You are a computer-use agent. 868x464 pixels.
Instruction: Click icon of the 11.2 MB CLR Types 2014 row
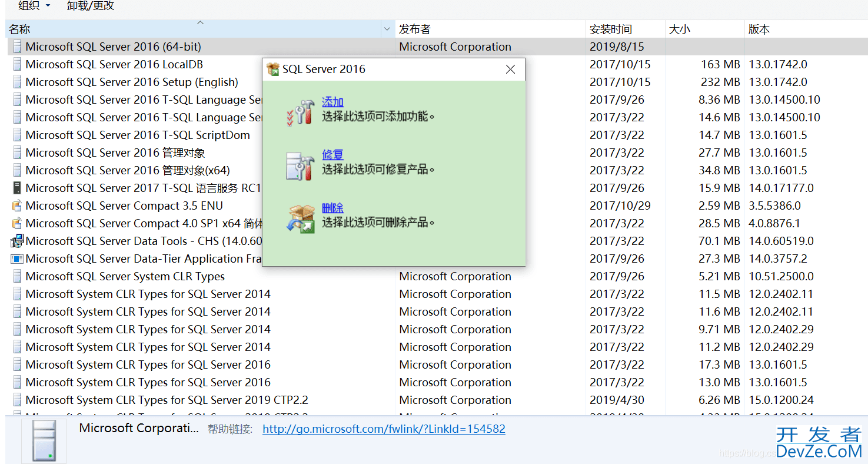pyautogui.click(x=17, y=347)
